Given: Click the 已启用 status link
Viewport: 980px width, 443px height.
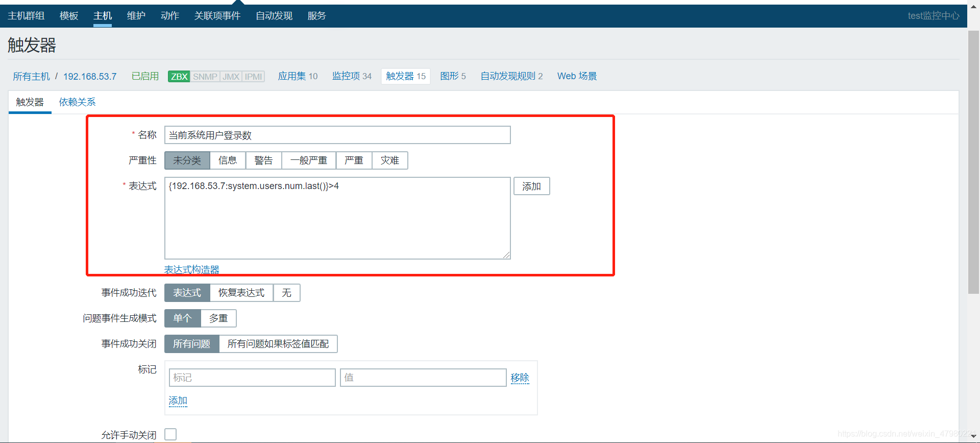Looking at the screenshot, I should tap(145, 76).
